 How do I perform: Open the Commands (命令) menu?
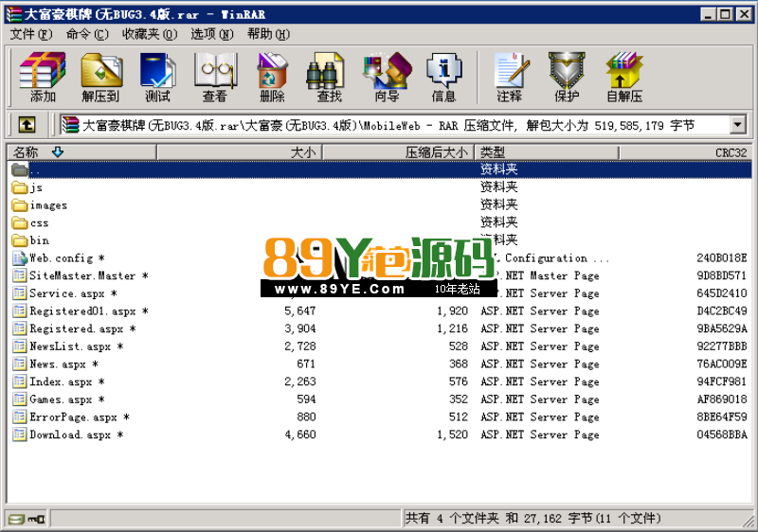[87, 34]
